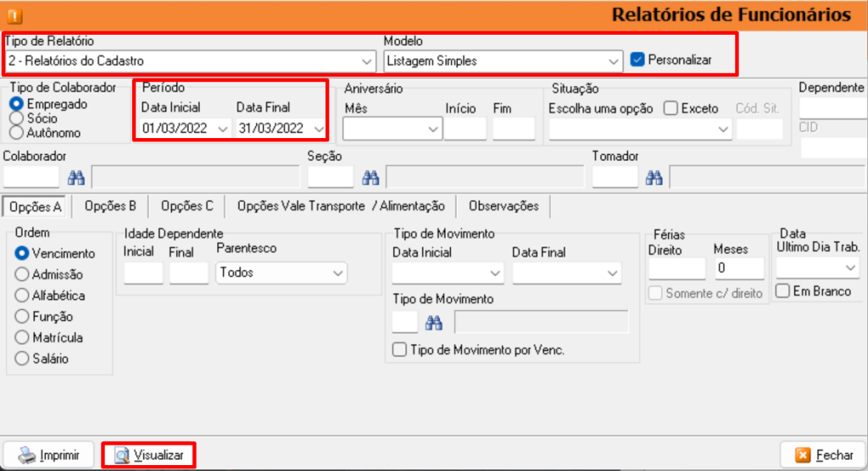Image resolution: width=868 pixels, height=471 pixels.
Task: Check Tipo de Movimento por Venc.
Action: click(x=399, y=350)
